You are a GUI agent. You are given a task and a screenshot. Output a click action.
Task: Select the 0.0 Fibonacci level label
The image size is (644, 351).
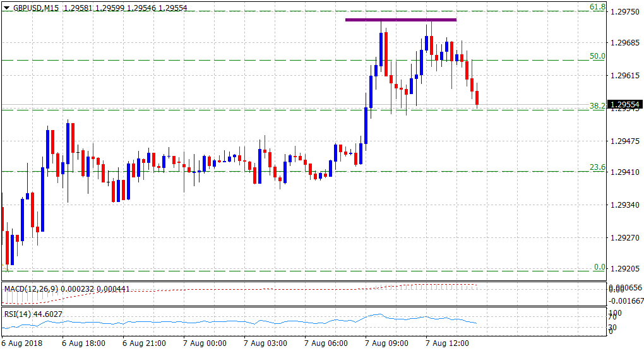599,267
